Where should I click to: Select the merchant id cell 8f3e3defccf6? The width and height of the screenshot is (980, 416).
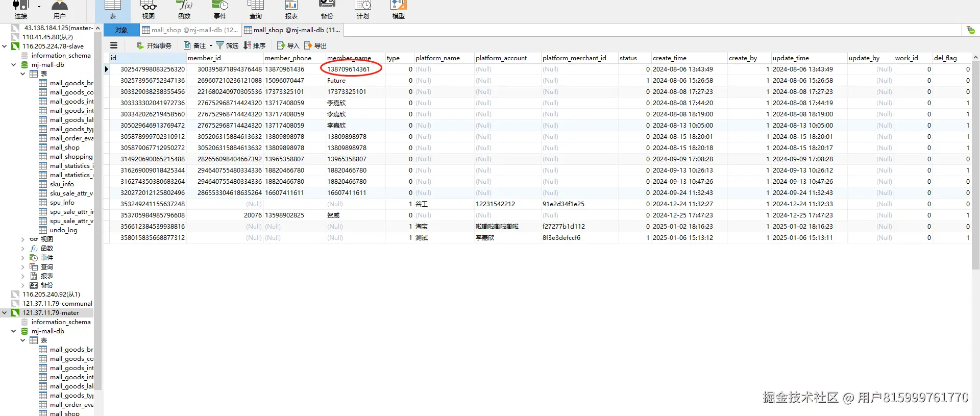(579, 237)
